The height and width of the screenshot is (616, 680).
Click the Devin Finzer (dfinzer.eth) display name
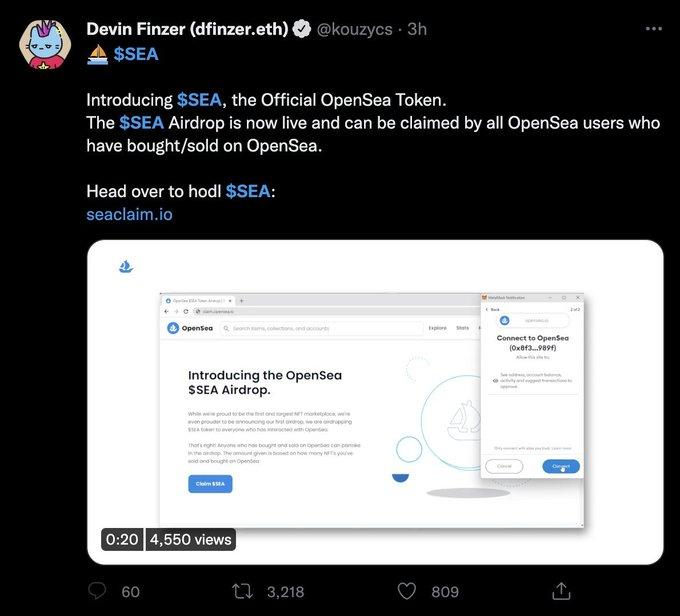[x=186, y=29]
